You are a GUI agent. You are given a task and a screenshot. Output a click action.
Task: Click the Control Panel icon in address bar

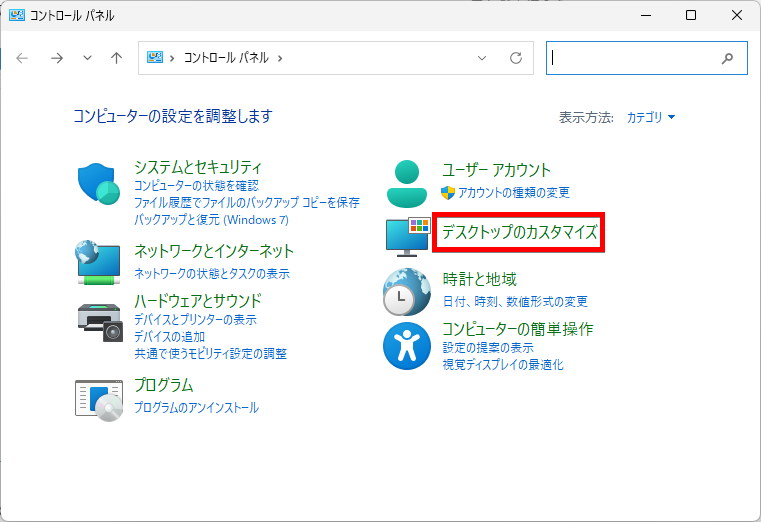click(x=155, y=58)
